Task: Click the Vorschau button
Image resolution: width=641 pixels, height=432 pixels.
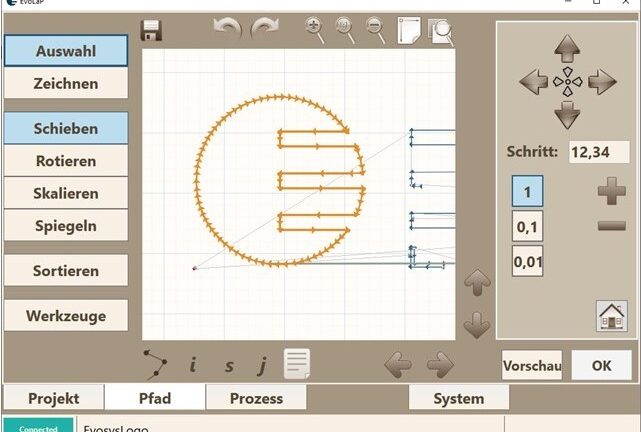Action: pyautogui.click(x=532, y=365)
